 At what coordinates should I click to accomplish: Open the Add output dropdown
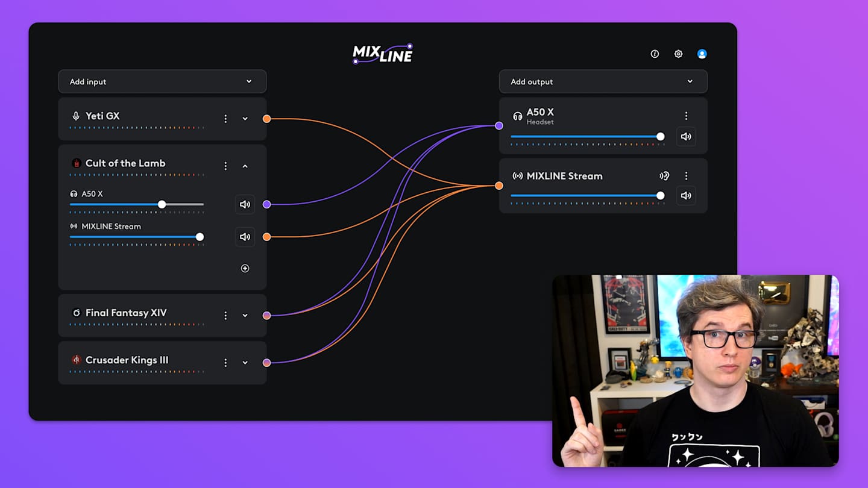603,81
